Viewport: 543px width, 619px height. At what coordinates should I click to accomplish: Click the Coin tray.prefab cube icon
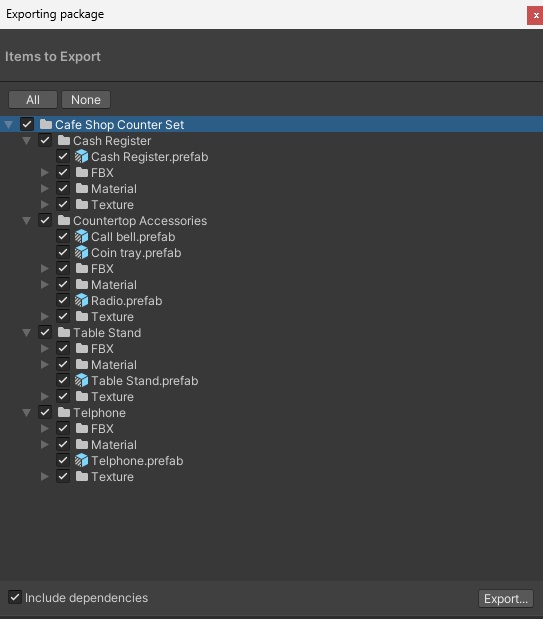pos(81,253)
